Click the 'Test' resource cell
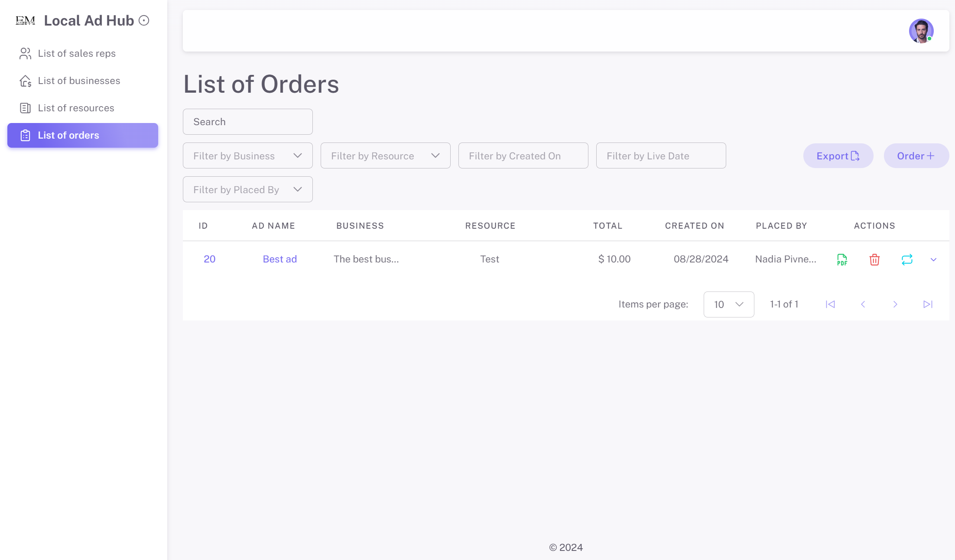Viewport: 955px width, 560px height. (x=490, y=259)
